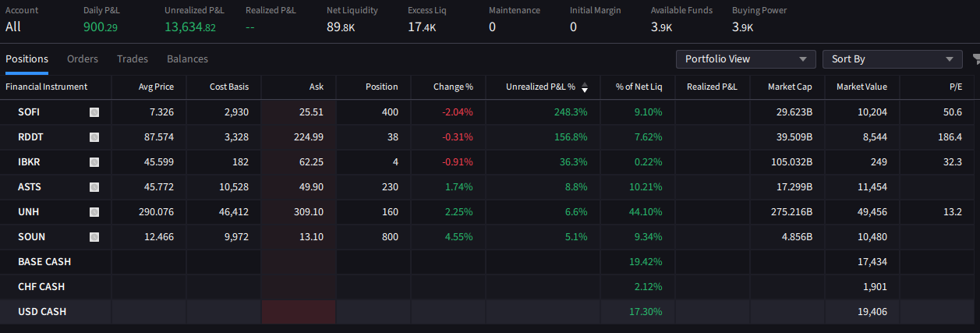980x333 pixels.
Task: Click SOFI change -2.04%
Action: pos(458,112)
